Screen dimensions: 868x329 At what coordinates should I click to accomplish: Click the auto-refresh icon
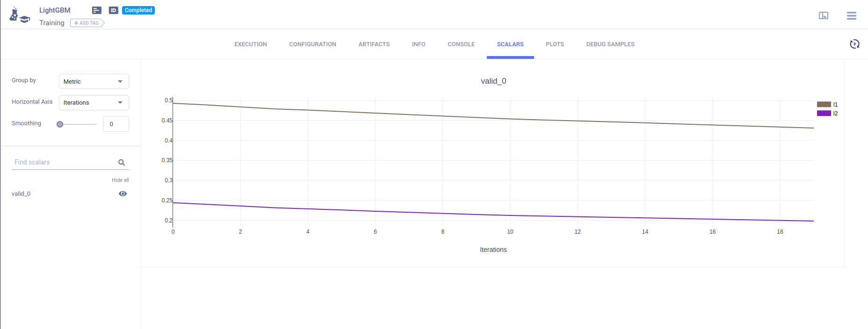pyautogui.click(x=854, y=44)
